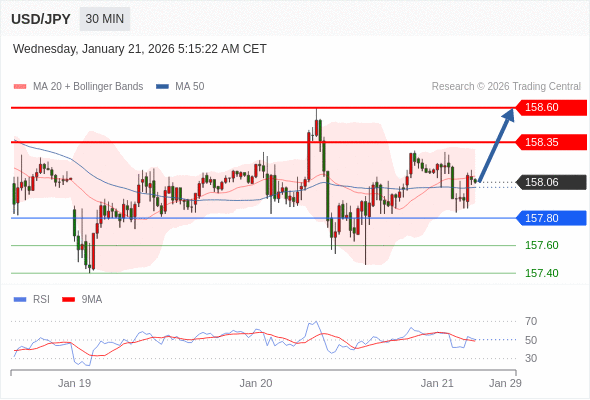Click the Research © 2026 Trading Central credit
Image resolution: width=590 pixels, height=400 pixels.
[506, 87]
